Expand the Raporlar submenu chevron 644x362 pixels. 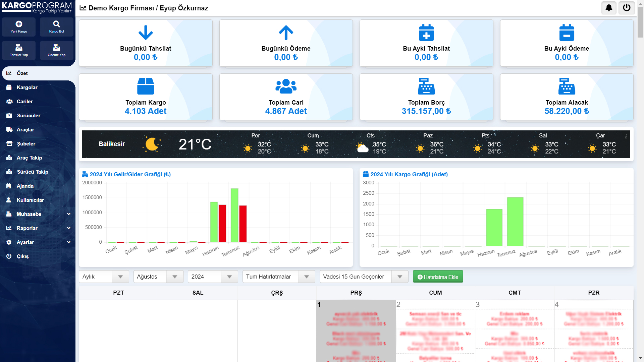(69, 228)
